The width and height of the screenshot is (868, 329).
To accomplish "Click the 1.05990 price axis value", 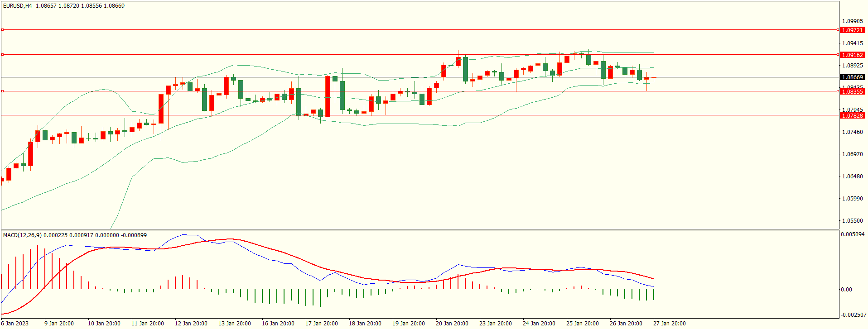I will [852, 199].
